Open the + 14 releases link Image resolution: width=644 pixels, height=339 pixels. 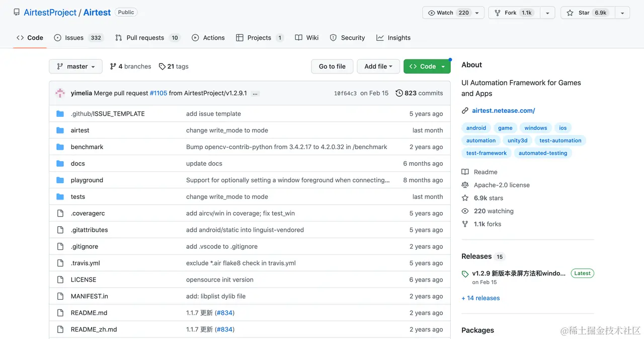pos(480,298)
